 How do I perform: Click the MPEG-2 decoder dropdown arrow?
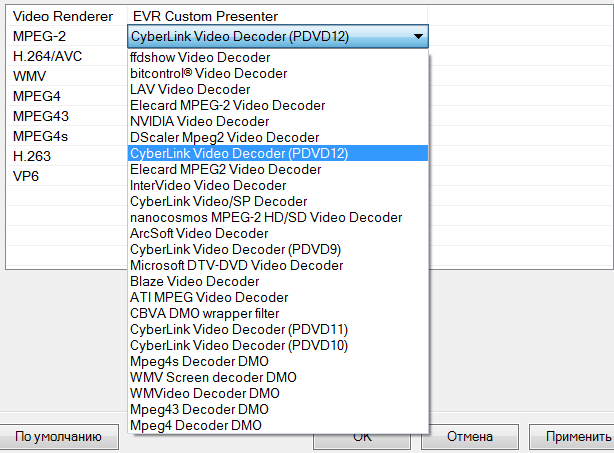[418, 36]
